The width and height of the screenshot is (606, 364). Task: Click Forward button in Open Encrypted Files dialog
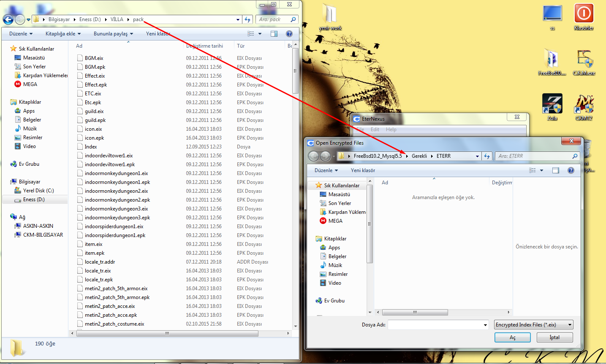[325, 156]
